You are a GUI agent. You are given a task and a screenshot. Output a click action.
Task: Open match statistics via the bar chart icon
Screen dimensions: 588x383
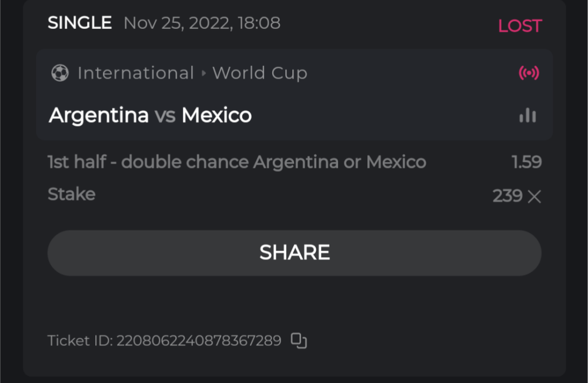click(527, 115)
